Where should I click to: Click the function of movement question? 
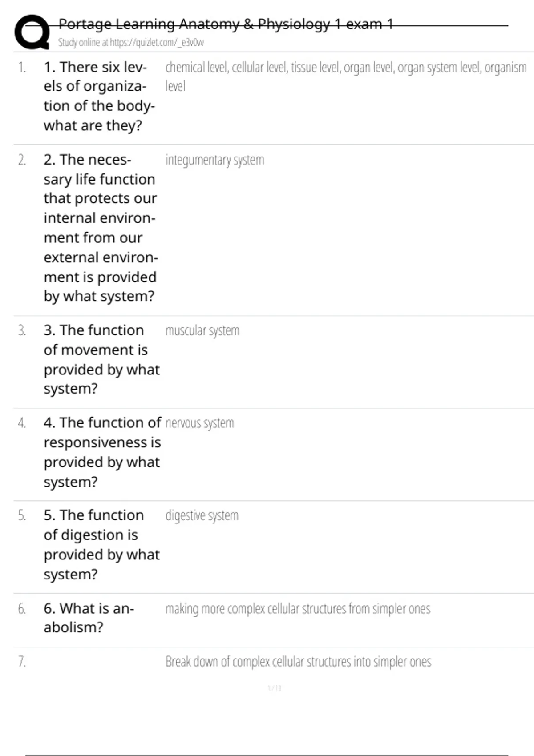click(x=101, y=359)
